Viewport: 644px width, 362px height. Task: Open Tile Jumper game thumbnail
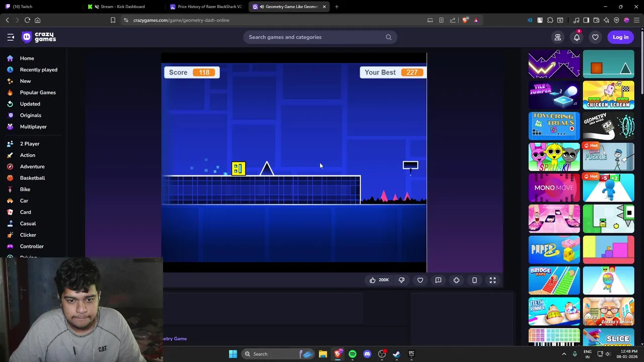(554, 95)
